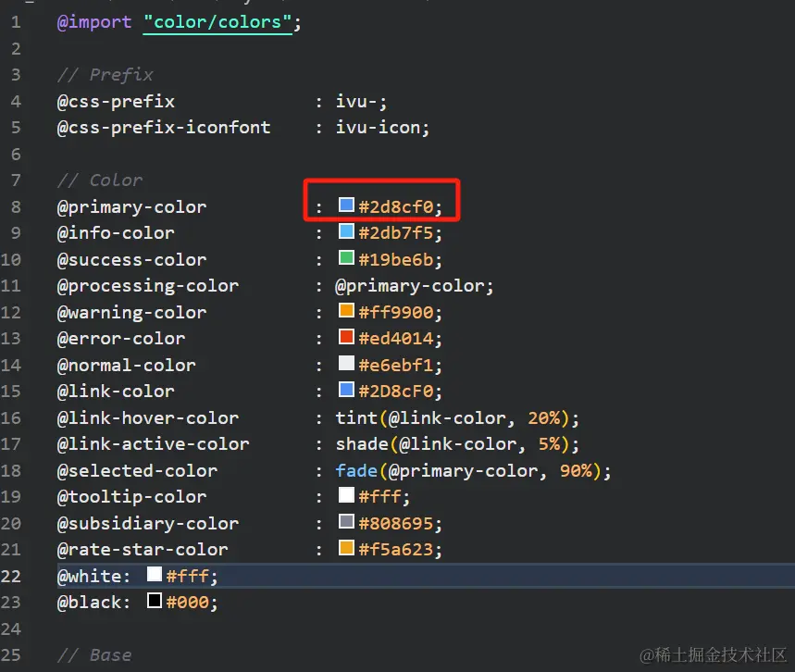Open the gray swatch beside #808695
795x672 pixels.
click(346, 521)
